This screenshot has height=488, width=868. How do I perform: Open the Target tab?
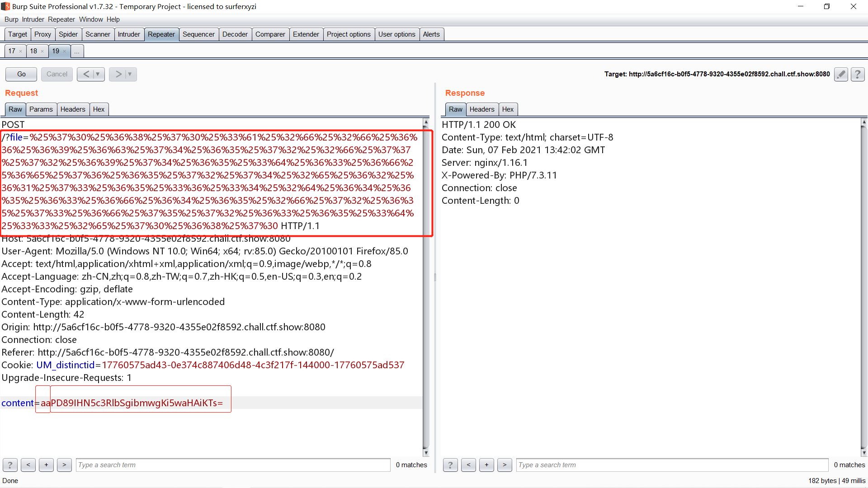tap(18, 34)
